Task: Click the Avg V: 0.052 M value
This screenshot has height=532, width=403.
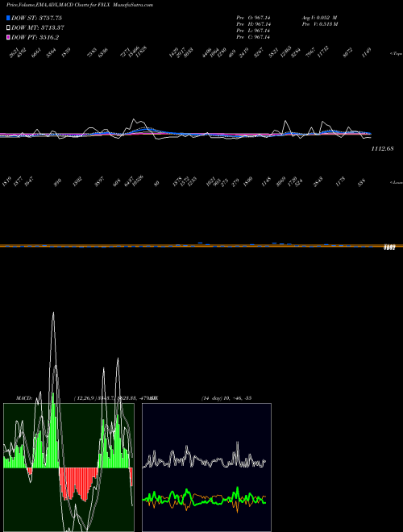Action: pos(319,18)
